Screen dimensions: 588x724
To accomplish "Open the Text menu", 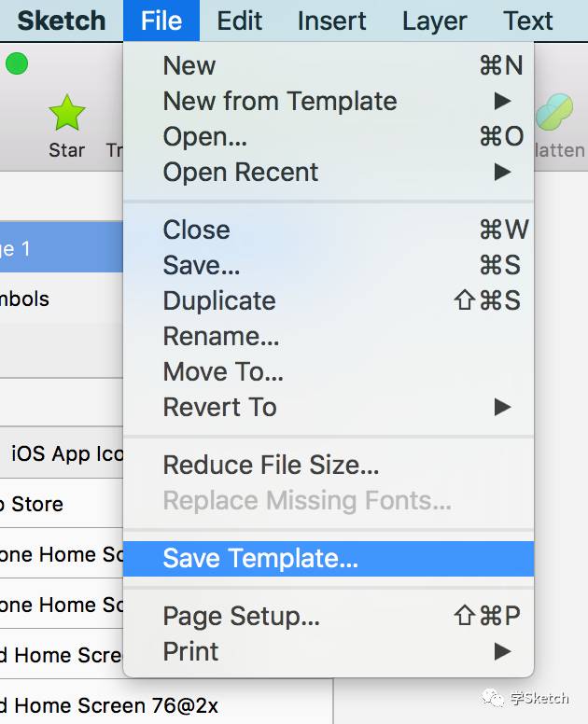I will pos(527,21).
